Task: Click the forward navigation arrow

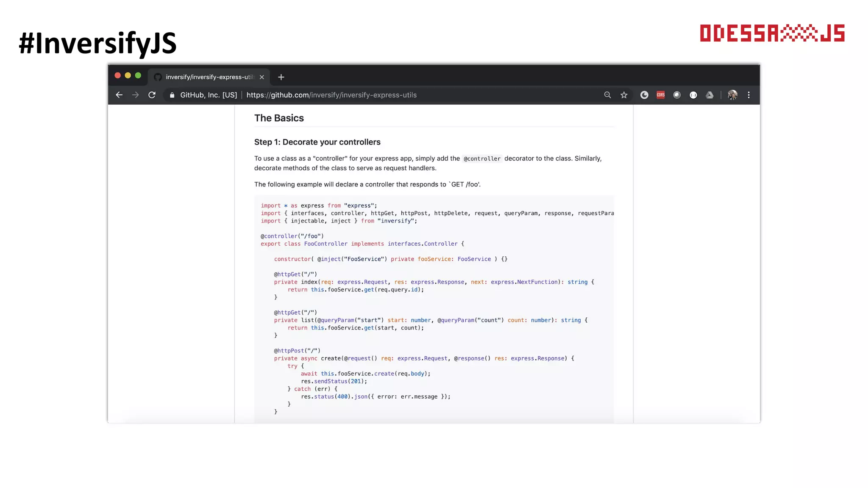Action: 135,95
